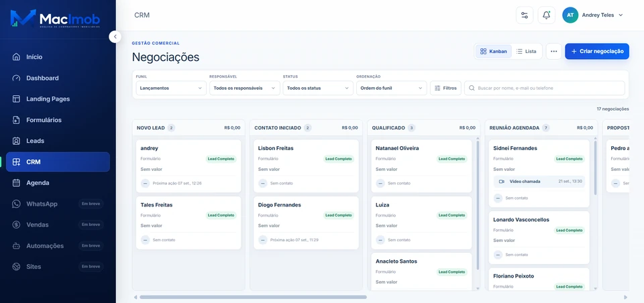Open the Video chamada item on Sidnei card
This screenshot has height=303, width=644.
(x=539, y=182)
